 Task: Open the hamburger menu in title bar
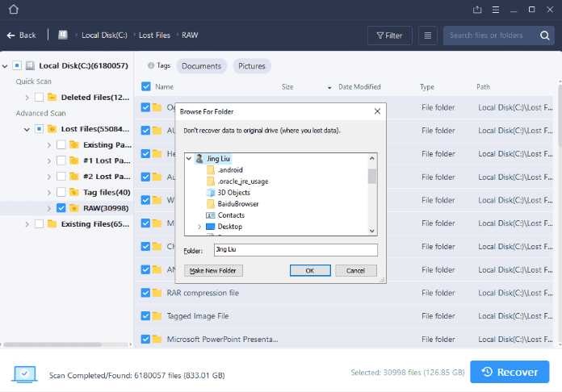[496, 10]
